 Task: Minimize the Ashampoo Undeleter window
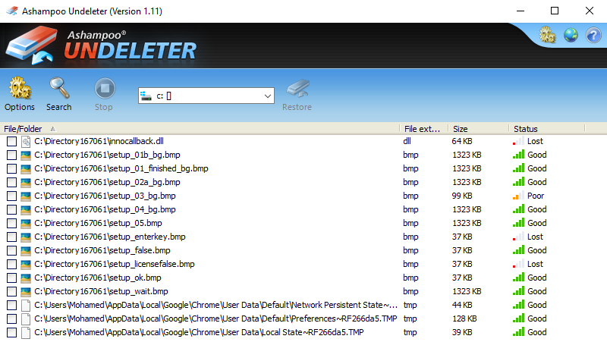[x=521, y=11]
